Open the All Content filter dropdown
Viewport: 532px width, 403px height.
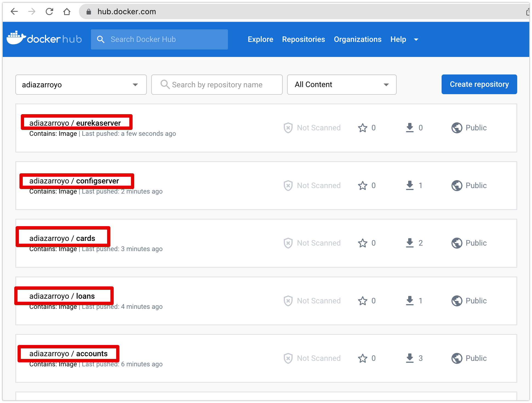tap(342, 85)
